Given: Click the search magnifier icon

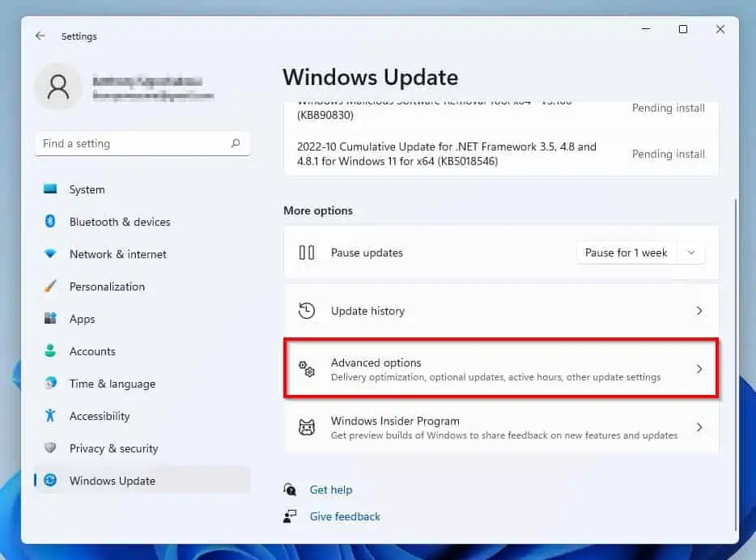Looking at the screenshot, I should (236, 143).
